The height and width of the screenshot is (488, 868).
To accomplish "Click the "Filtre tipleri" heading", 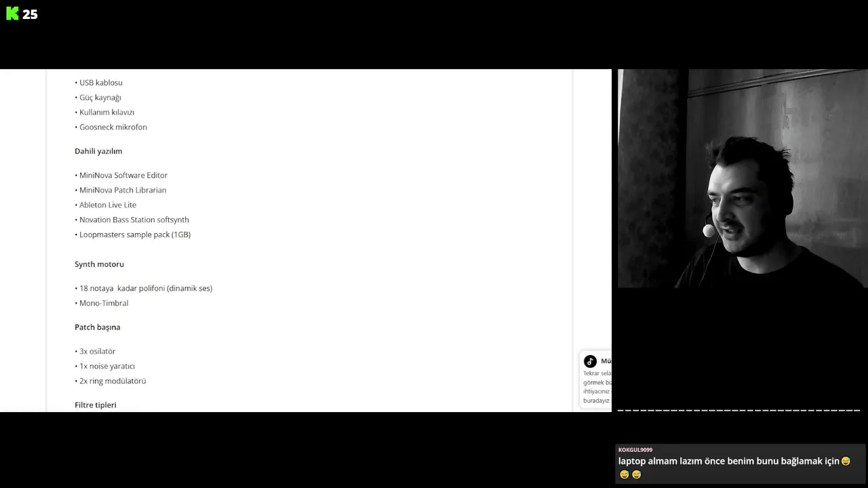I will pyautogui.click(x=96, y=405).
